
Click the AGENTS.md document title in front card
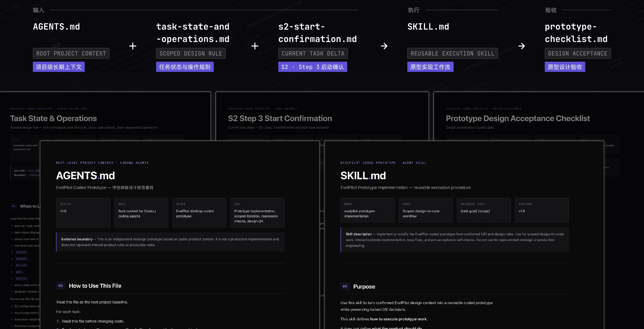click(x=85, y=176)
